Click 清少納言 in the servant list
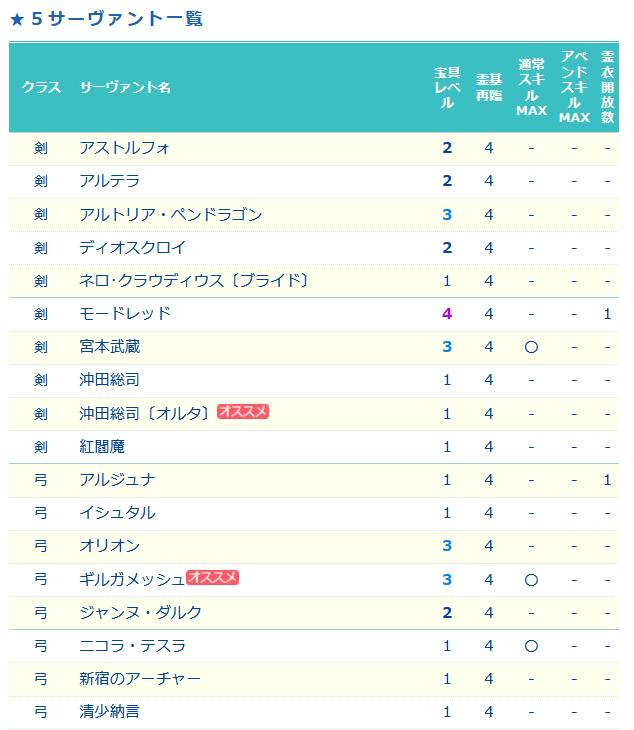634x730 pixels. click(109, 712)
